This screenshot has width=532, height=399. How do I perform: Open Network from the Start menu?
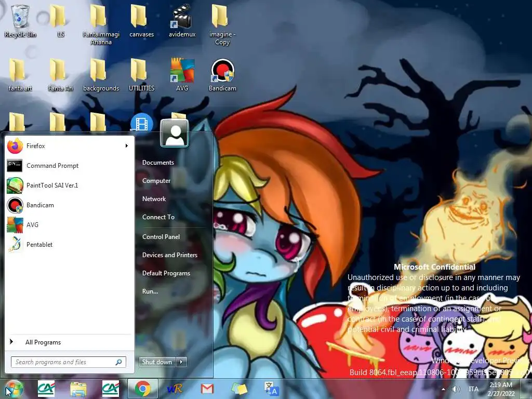pos(154,199)
